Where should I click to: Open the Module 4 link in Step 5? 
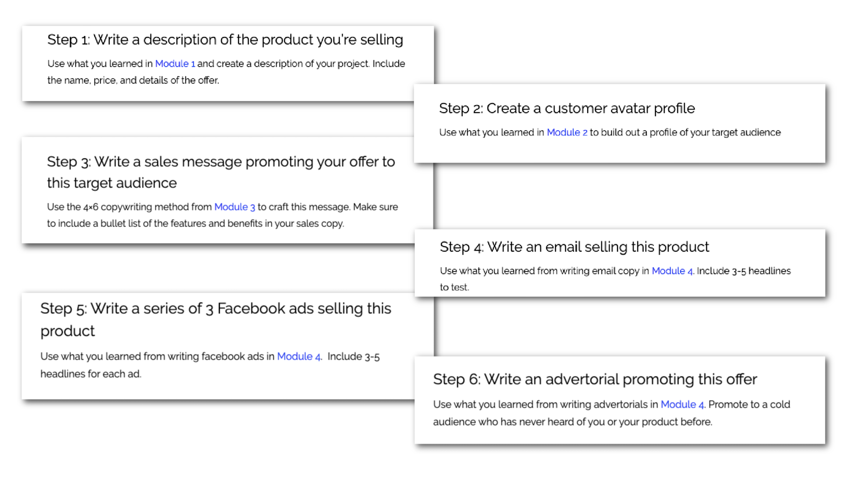298,356
